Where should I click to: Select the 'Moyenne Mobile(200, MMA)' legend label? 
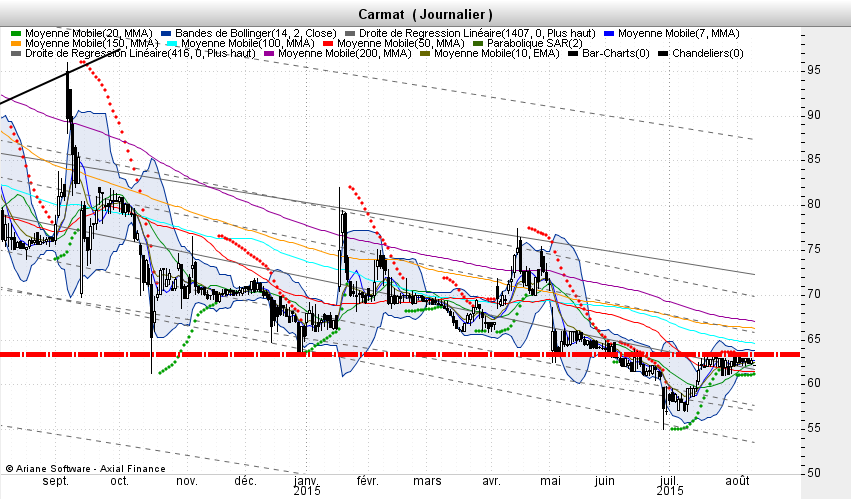(345, 54)
